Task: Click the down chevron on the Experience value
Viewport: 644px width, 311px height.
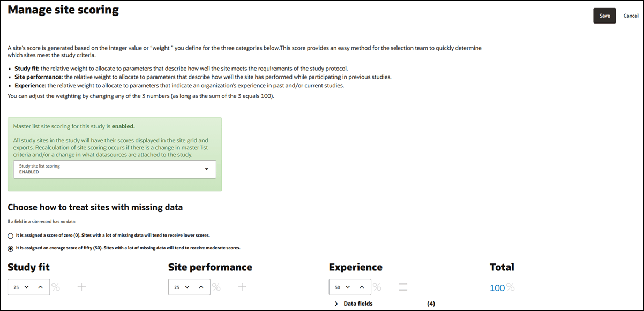Action: coord(348,287)
